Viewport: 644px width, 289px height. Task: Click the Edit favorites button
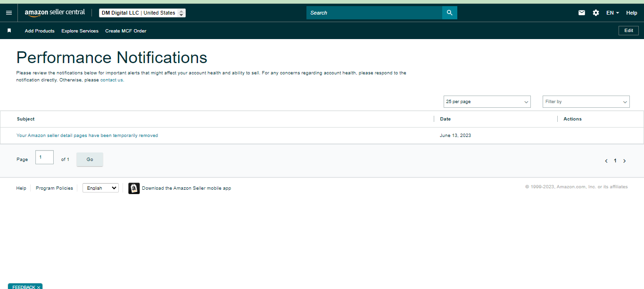(629, 31)
